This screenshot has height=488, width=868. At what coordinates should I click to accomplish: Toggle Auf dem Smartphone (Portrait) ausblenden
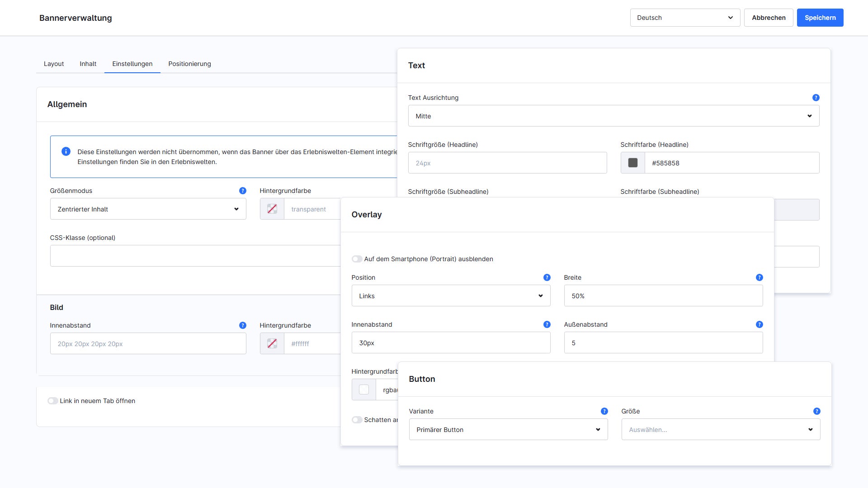(x=357, y=259)
